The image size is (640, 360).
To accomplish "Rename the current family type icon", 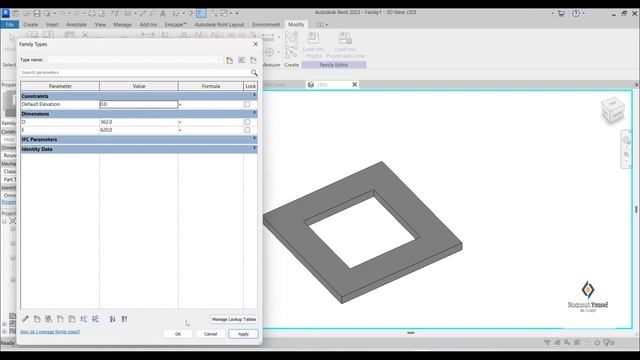I will pyautogui.click(x=242, y=60).
